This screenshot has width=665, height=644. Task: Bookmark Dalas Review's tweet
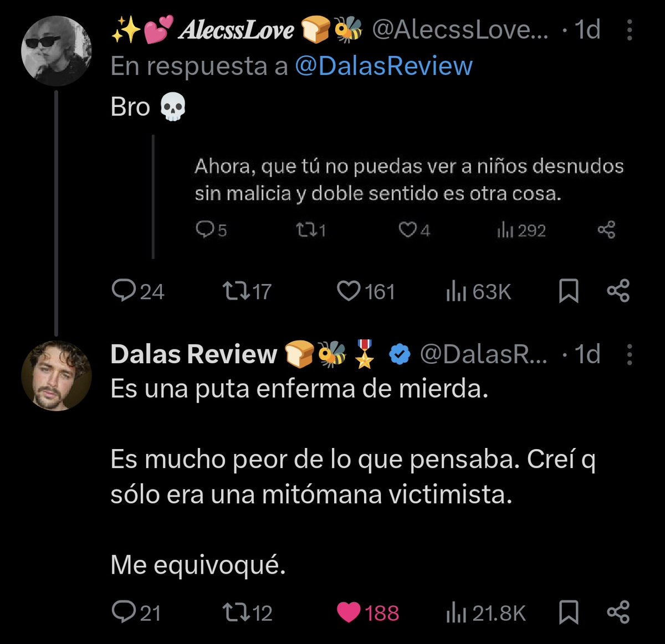coord(568,613)
